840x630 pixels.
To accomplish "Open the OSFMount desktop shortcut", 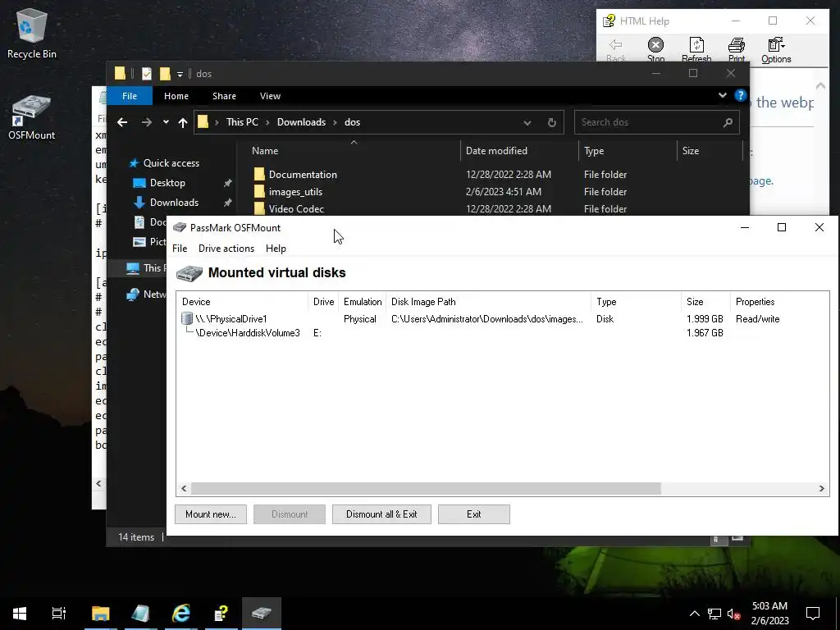I will point(32,116).
